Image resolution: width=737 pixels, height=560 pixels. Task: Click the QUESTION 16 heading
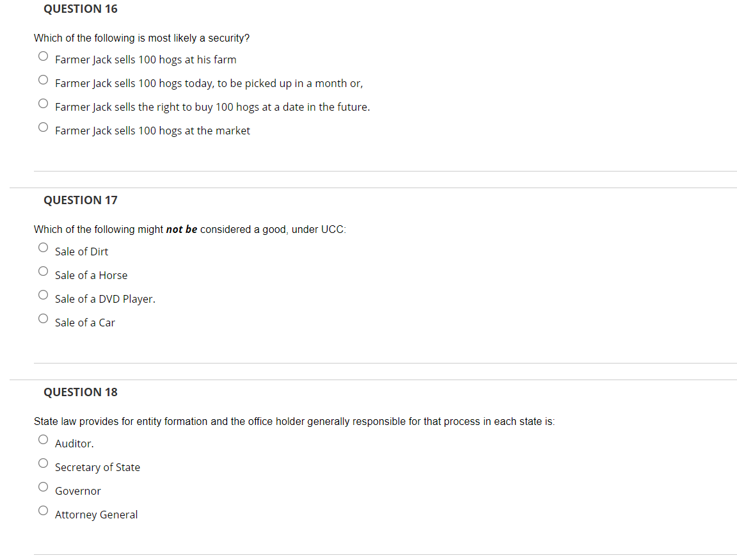click(80, 8)
